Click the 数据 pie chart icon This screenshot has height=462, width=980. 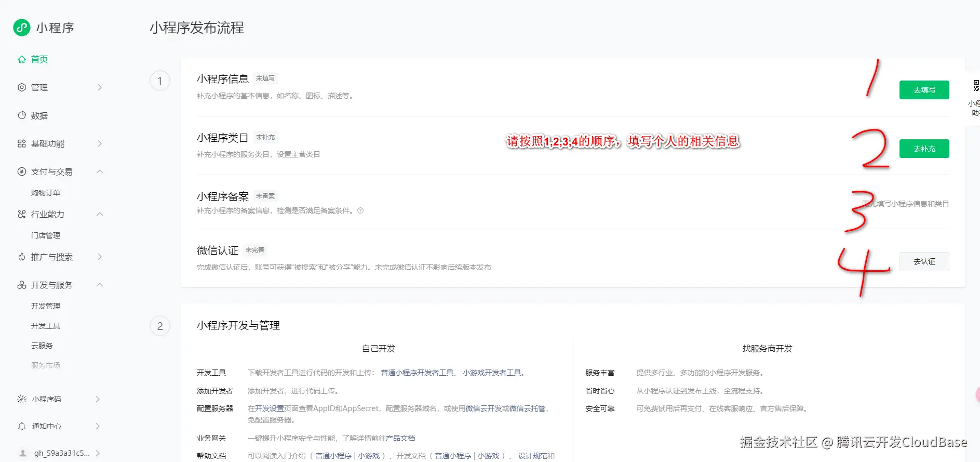click(22, 115)
